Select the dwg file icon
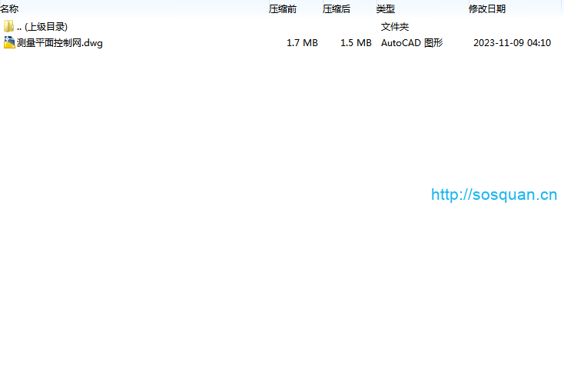 (8, 43)
